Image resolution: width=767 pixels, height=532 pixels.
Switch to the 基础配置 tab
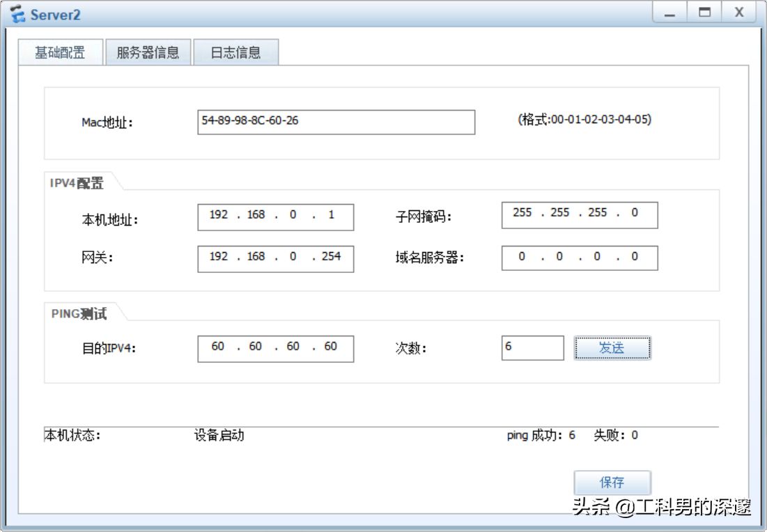(60, 52)
